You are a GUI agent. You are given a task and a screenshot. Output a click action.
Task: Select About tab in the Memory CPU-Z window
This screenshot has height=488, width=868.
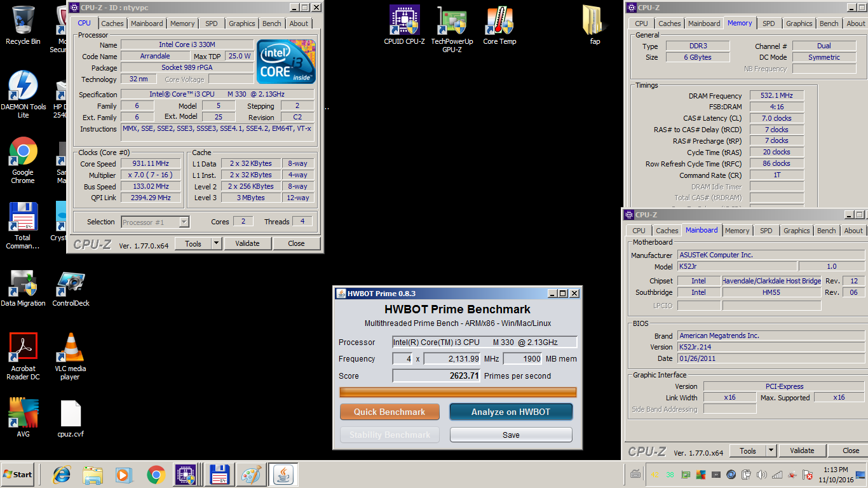pyautogui.click(x=856, y=24)
